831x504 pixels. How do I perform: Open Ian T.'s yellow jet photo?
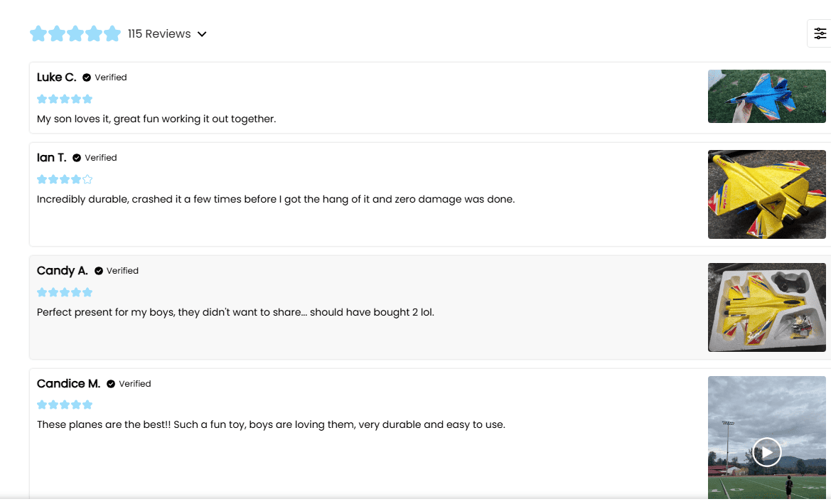coord(766,194)
